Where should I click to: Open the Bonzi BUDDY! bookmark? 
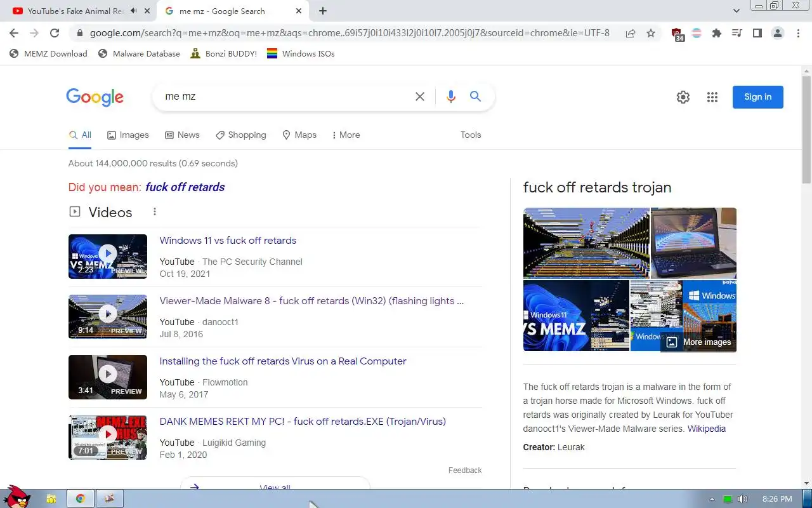click(x=224, y=54)
